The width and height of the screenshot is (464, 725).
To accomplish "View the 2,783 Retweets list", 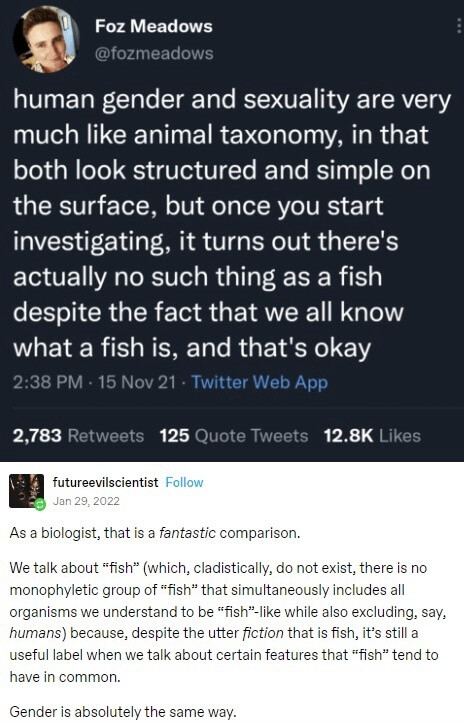I will coord(78,436).
